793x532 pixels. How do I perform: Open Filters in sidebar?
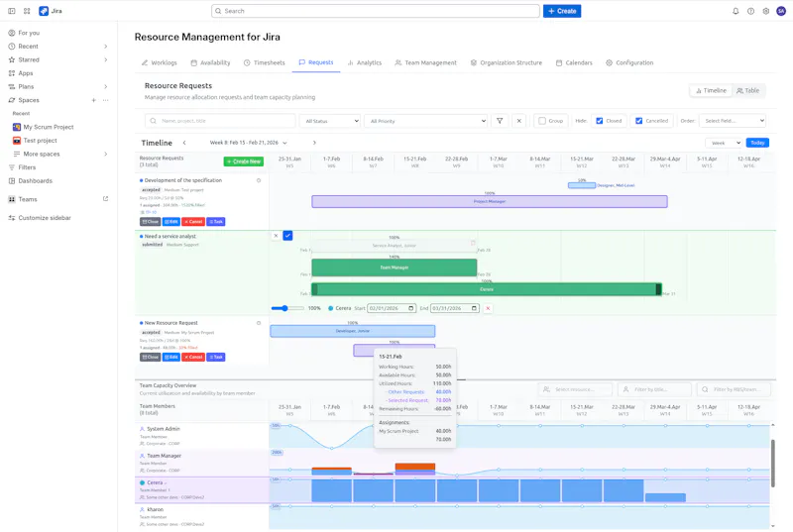(x=22, y=167)
